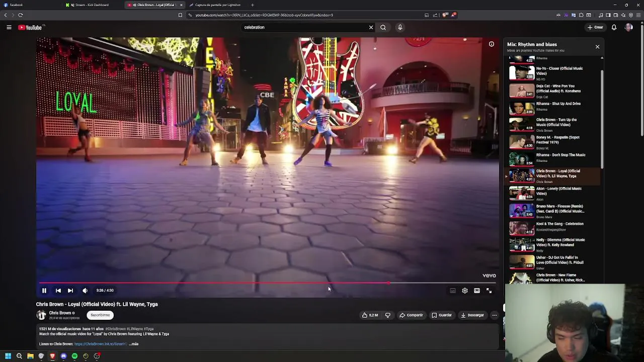Image resolution: width=644 pixels, height=362 pixels.
Task: Mute the video volume
Action: pos(85,291)
